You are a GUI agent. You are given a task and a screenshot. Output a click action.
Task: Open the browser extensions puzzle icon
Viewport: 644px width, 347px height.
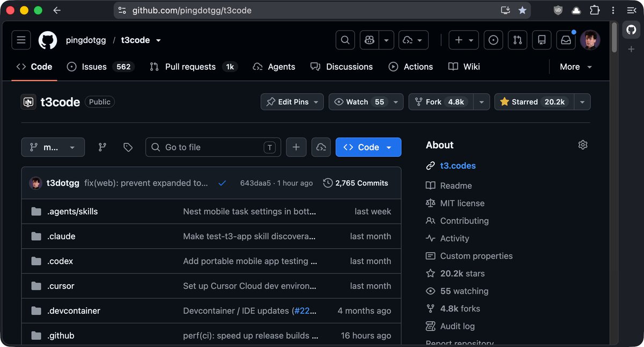click(x=595, y=10)
